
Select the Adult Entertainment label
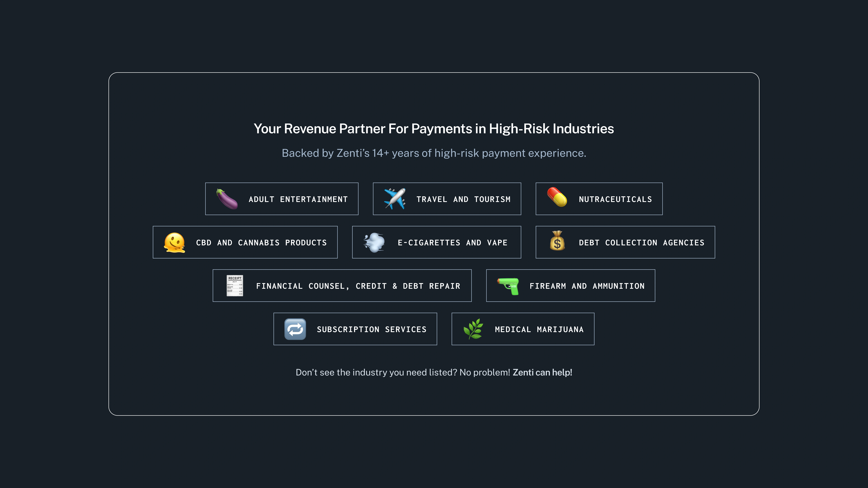[x=298, y=199]
